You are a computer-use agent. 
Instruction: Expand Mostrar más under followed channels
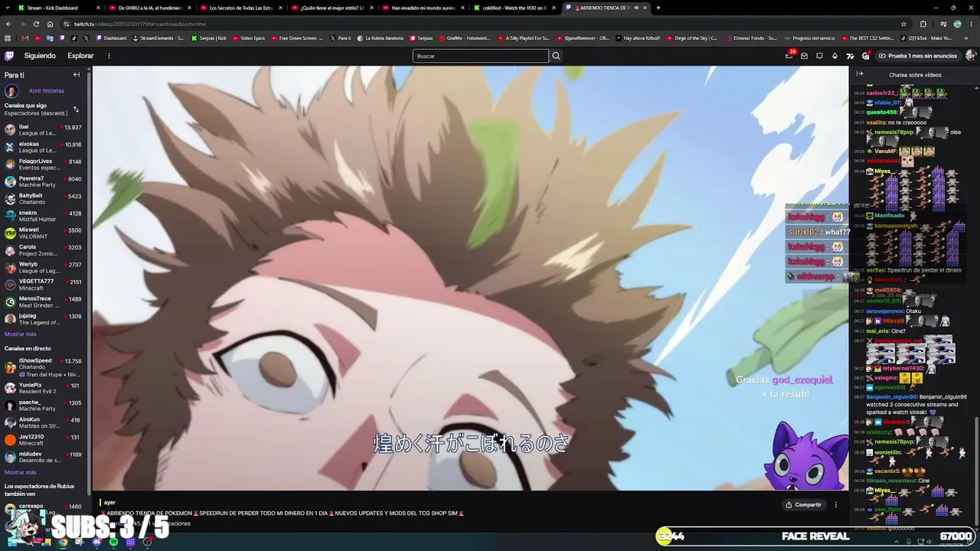point(20,334)
